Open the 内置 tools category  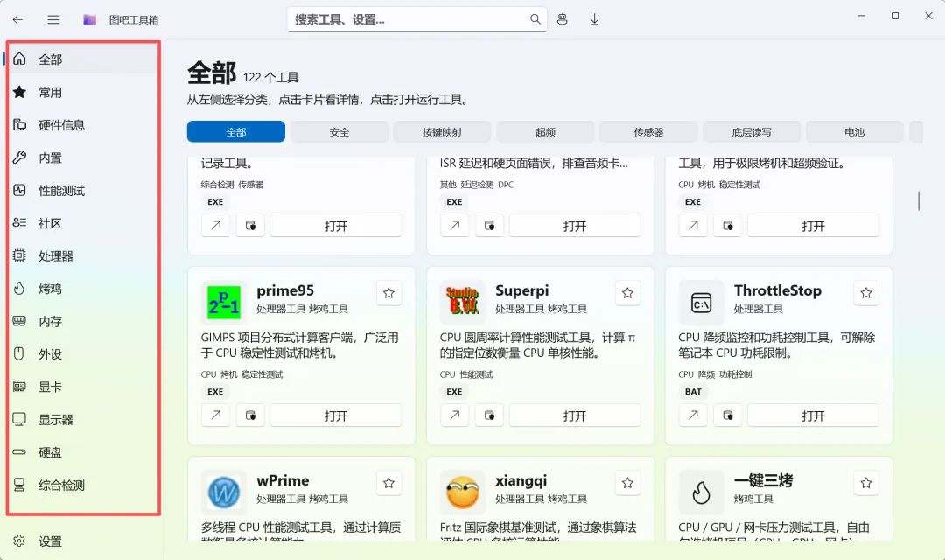[x=82, y=157]
